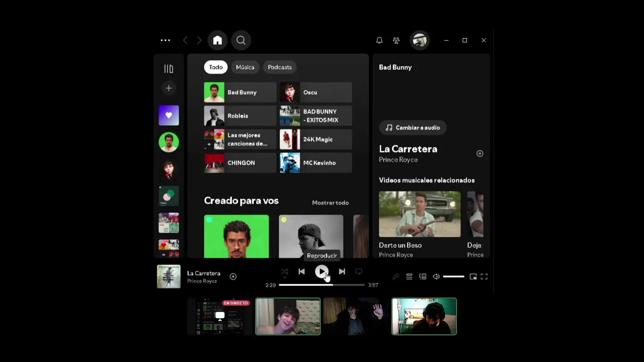Image resolution: width=644 pixels, height=362 pixels.
Task: Skip to the previous track
Action: (301, 271)
